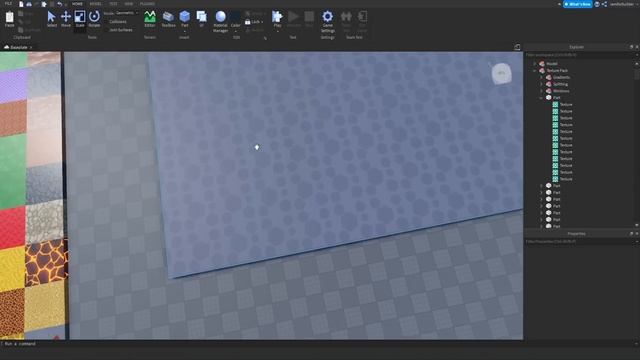Switch to the VIEW ribbon tab
Viewport: 640px width, 360px height.
(129, 4)
